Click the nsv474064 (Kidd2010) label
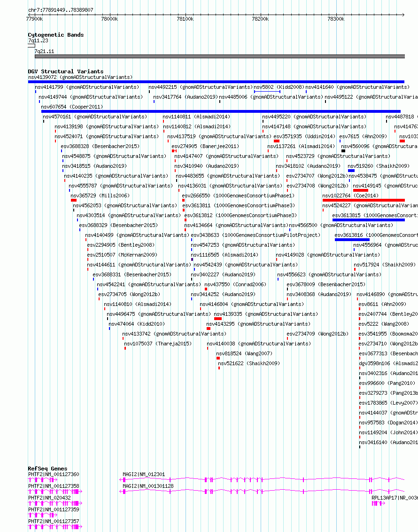The width and height of the screenshot is (418, 532). (137, 324)
